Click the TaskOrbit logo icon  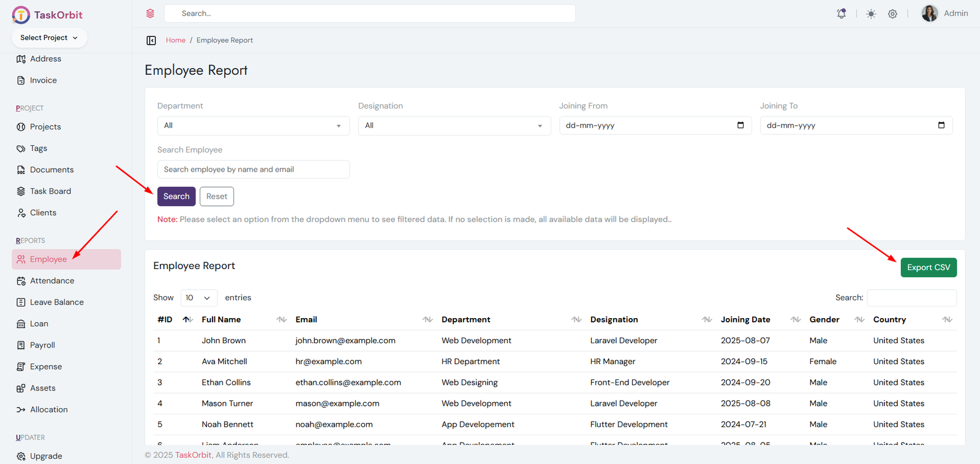pyautogui.click(x=21, y=15)
